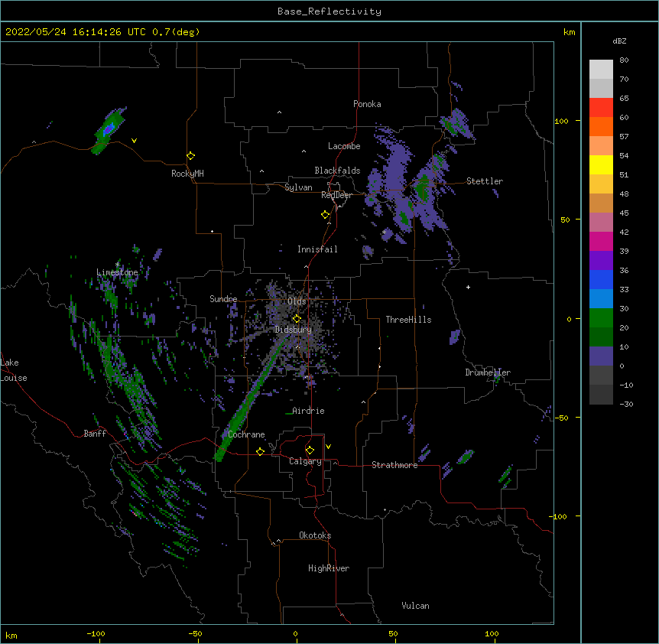The width and height of the screenshot is (659, 644).
Task: Click the purple 10 dBZ legend color
Action: tap(601, 356)
